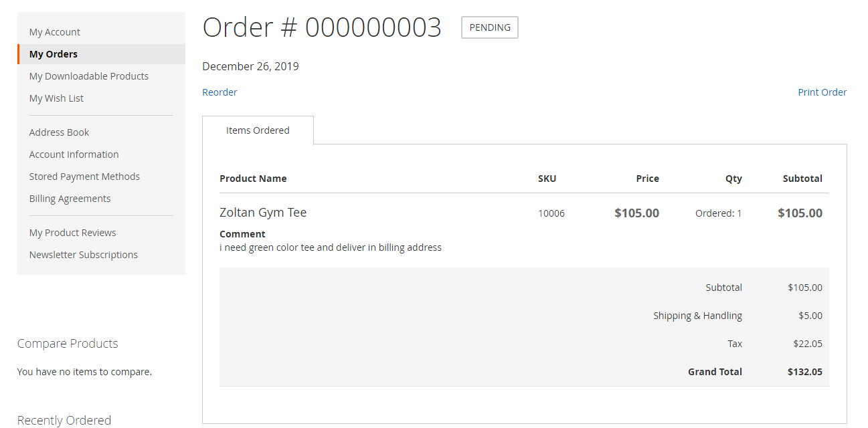Viewport: 868px width, 428px height.
Task: View Stored Payment Methods
Action: (x=84, y=177)
